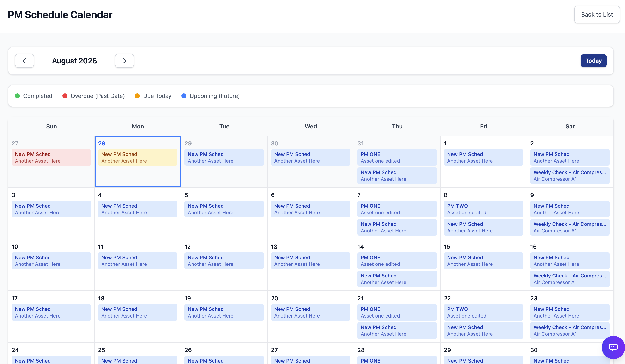Click the Upcoming (Future) legend label

(x=215, y=96)
